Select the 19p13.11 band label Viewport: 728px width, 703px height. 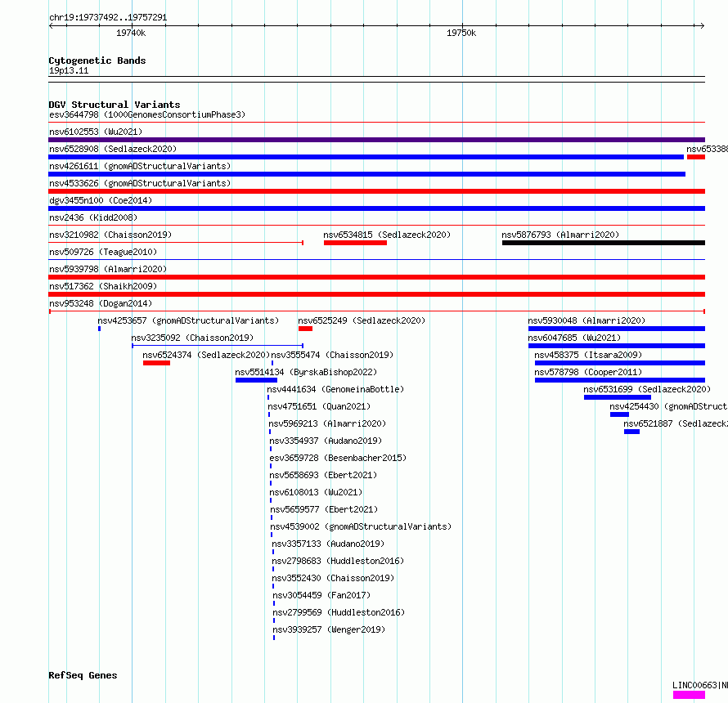(69, 70)
